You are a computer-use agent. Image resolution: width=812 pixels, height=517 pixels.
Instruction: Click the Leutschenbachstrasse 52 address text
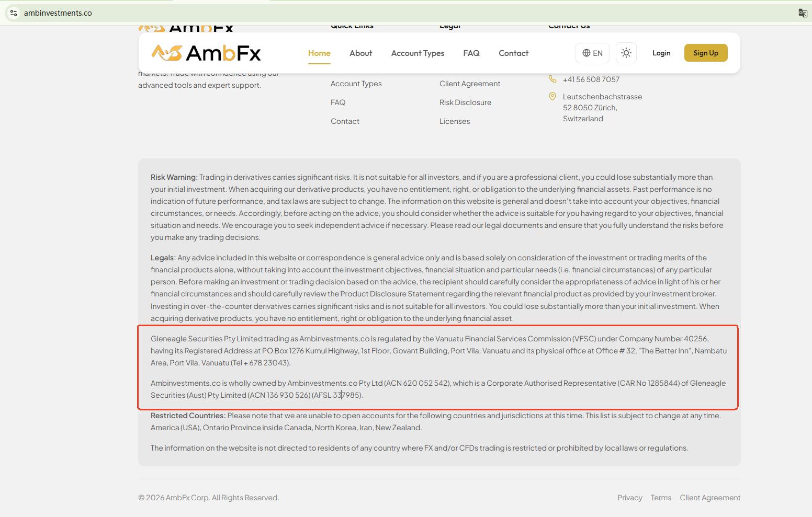pos(602,108)
